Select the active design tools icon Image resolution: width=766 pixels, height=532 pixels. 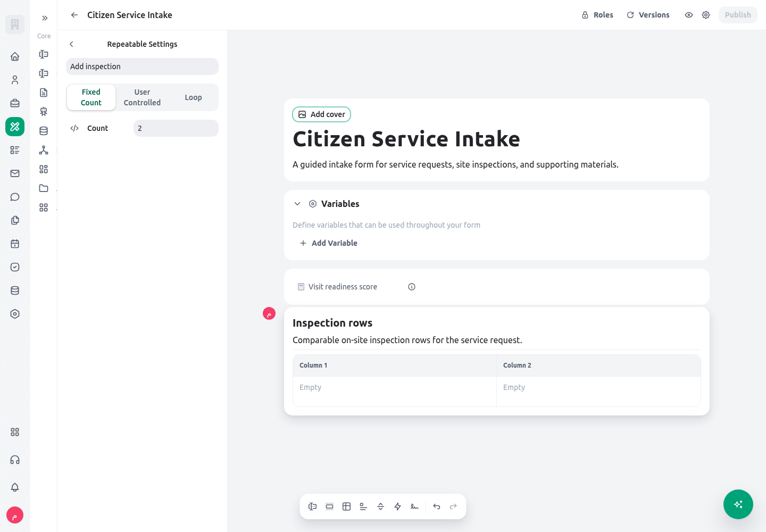pos(15,127)
